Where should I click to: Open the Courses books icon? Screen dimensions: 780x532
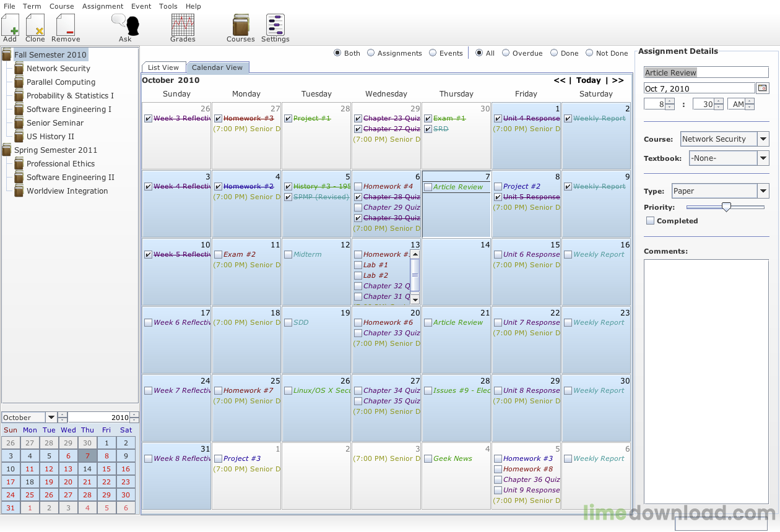(x=241, y=25)
